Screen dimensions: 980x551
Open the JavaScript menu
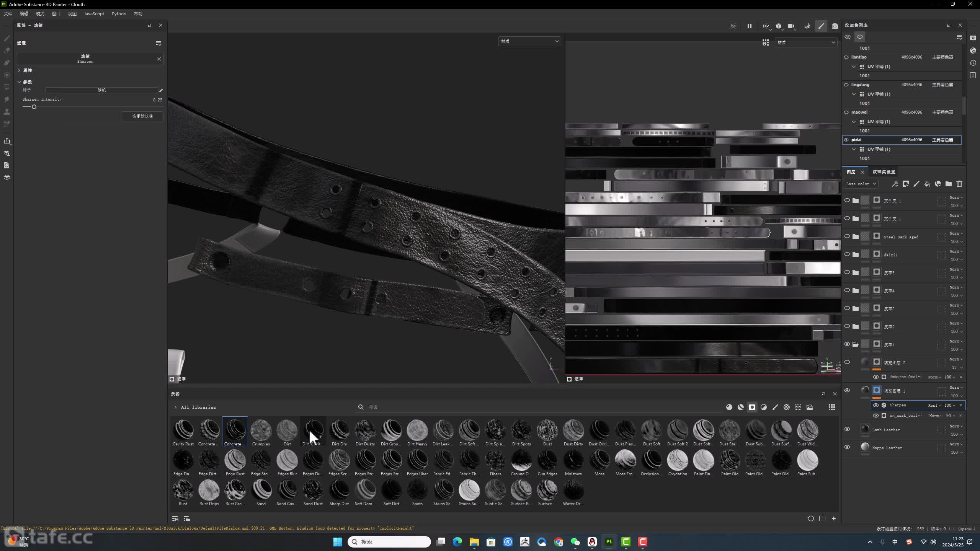(94, 14)
